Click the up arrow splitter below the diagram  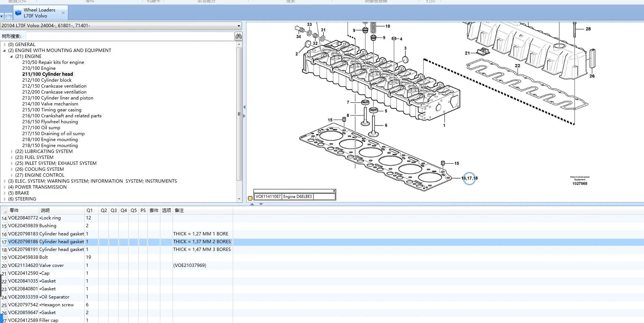coord(252,204)
